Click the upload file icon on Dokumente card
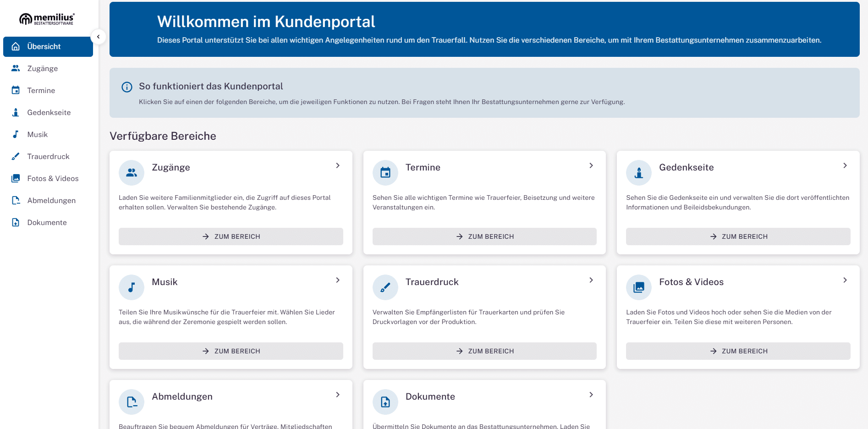This screenshot has width=868, height=429. [385, 402]
